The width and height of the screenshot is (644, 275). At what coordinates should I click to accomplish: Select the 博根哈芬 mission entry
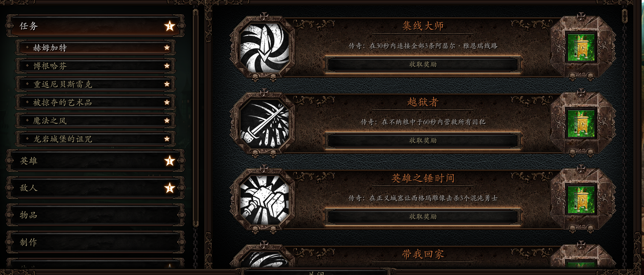[95, 66]
